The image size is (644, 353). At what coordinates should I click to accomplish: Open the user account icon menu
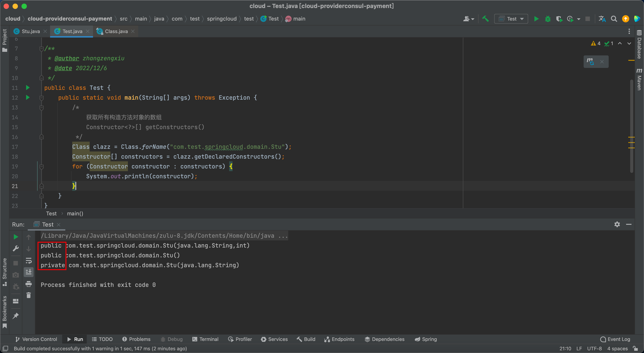(468, 19)
